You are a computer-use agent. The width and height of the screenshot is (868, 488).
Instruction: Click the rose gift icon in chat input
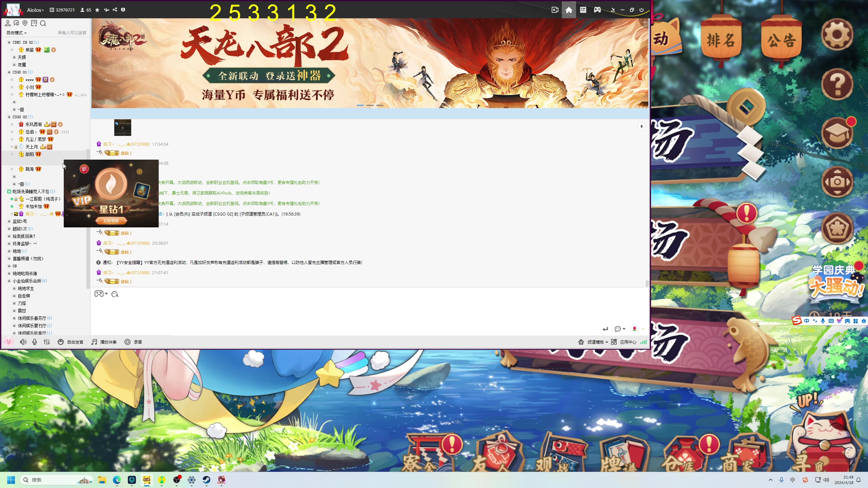pyautogui.click(x=634, y=329)
